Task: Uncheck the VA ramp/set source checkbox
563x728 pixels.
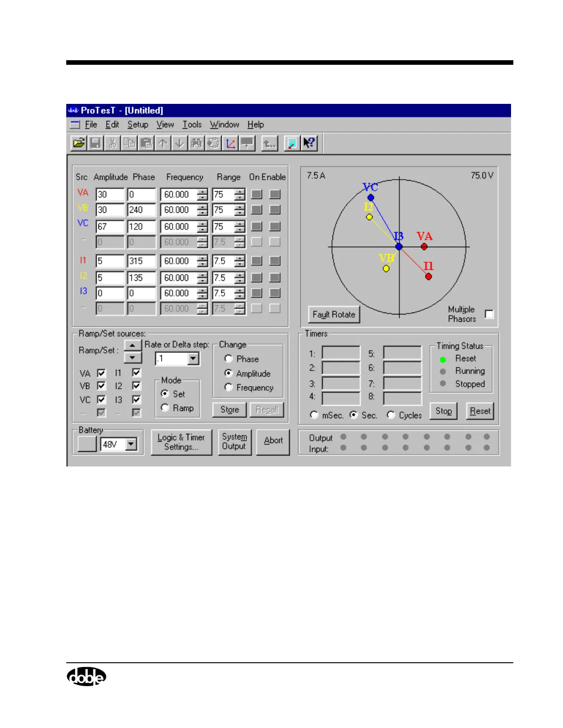Action: [x=102, y=373]
